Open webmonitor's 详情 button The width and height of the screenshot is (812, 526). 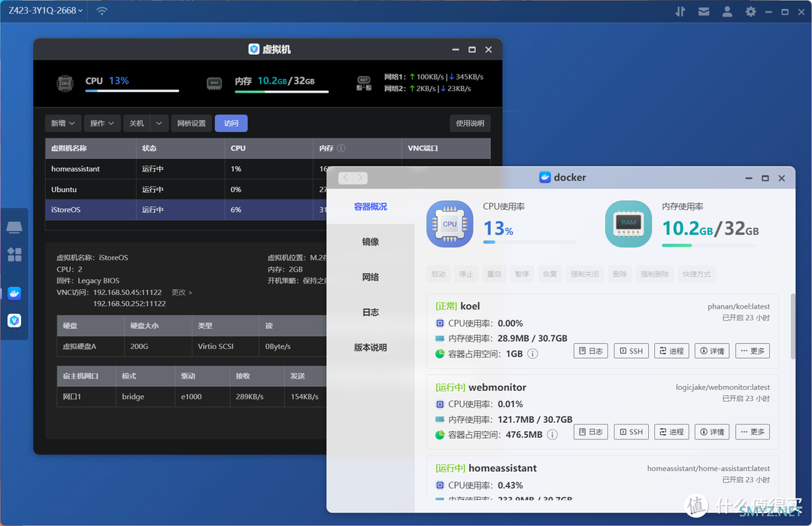712,432
